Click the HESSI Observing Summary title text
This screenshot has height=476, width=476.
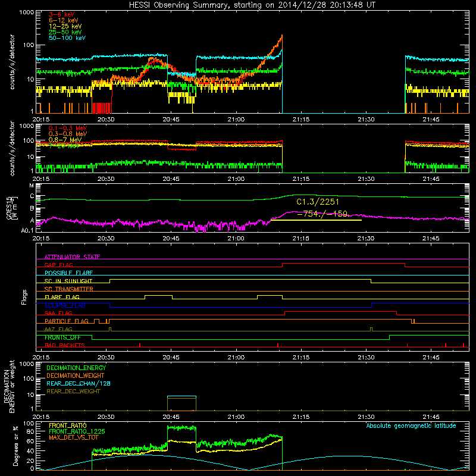click(x=252, y=5)
